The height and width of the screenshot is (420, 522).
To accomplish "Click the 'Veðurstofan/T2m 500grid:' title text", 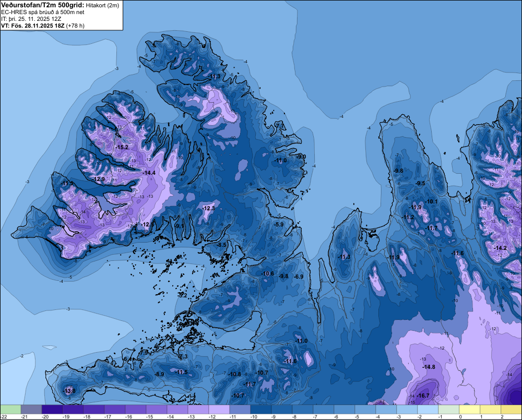I will 43,5.
